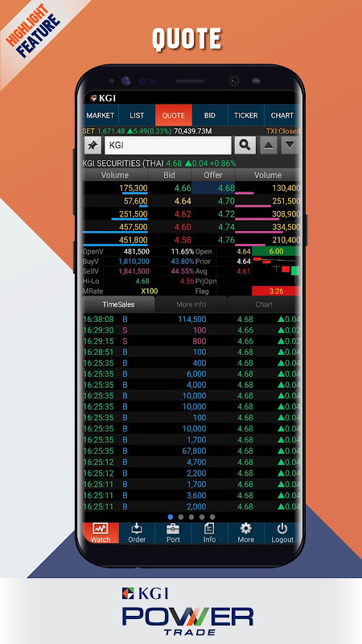This screenshot has height=644, width=362.
Task: Select the TimeSales sub-tab
Action: (118, 304)
